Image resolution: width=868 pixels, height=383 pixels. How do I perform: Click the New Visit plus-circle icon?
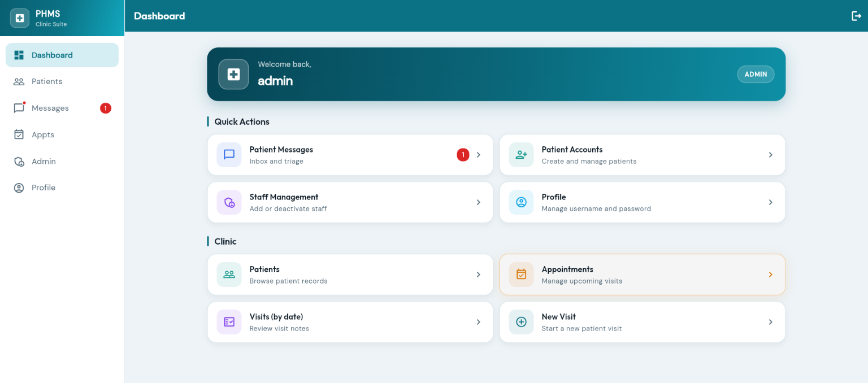pyautogui.click(x=521, y=322)
